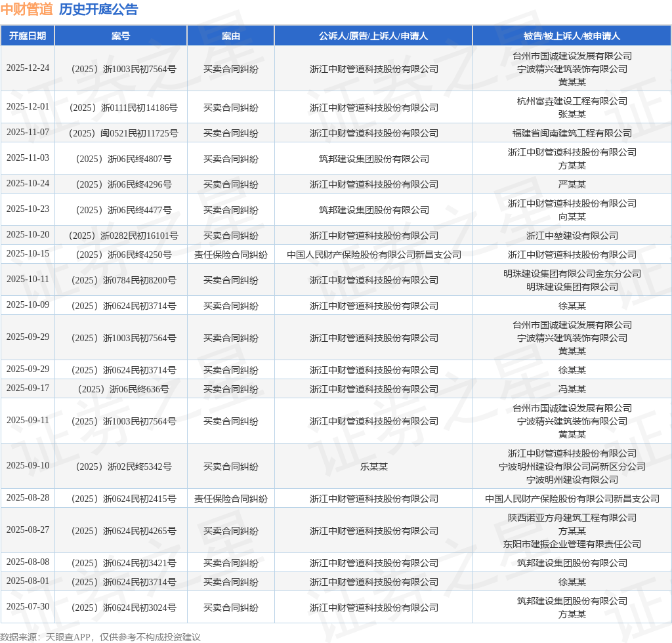Select date cell 2025-08-28
The image size is (672, 643).
28,497
